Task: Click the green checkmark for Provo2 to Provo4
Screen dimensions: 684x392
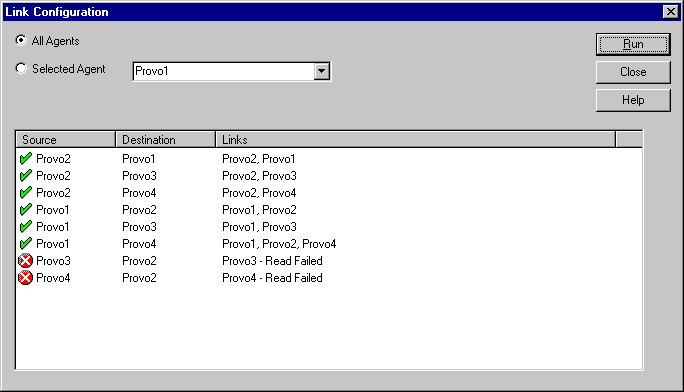Action: coord(26,192)
